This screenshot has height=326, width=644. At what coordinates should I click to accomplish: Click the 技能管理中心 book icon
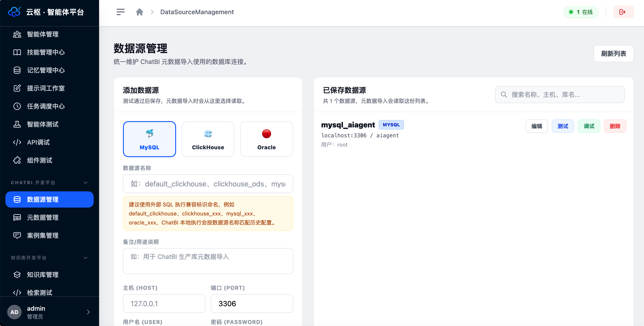pyautogui.click(x=17, y=52)
